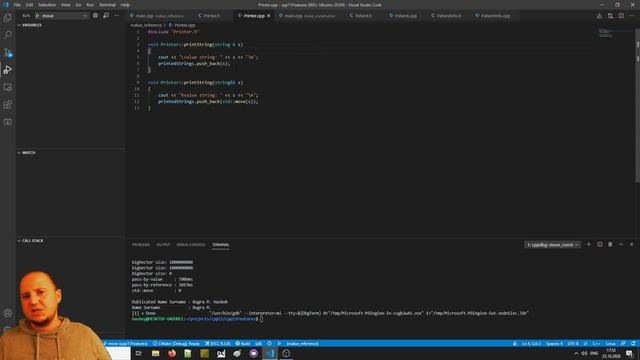Open the editor more actions ellipsis at top right

pyautogui.click(x=632, y=16)
